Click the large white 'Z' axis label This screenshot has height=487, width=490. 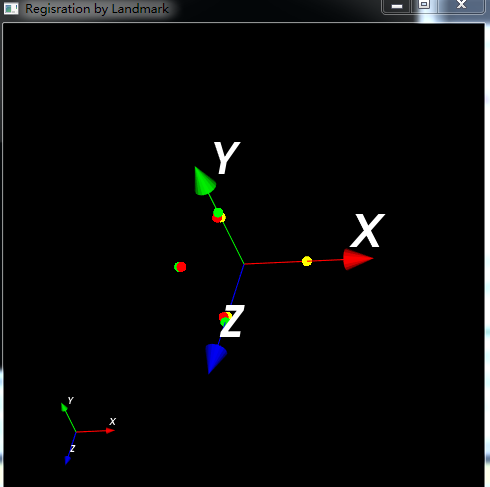pos(233,321)
